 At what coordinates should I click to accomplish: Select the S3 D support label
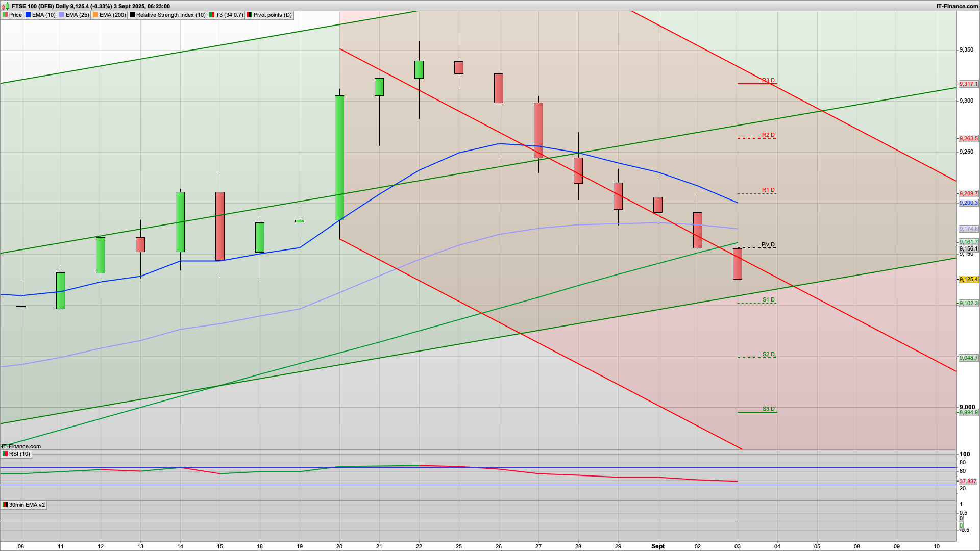pyautogui.click(x=769, y=409)
